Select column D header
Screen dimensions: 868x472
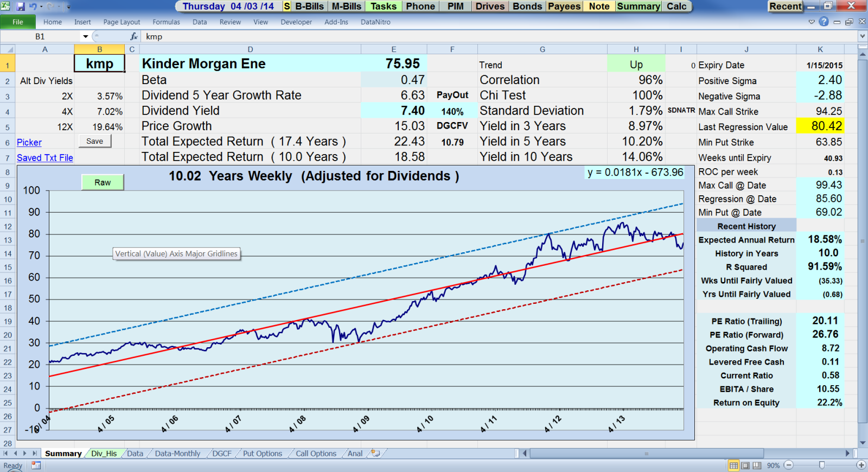(x=250, y=49)
